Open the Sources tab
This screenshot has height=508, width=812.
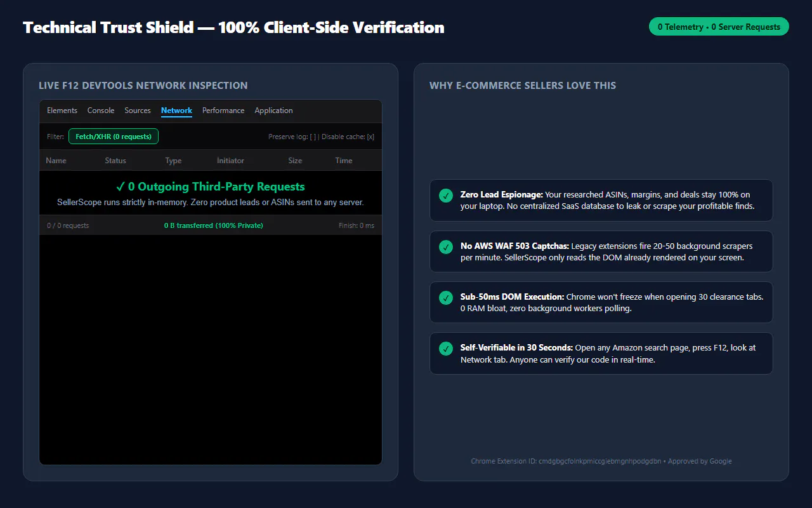point(138,110)
